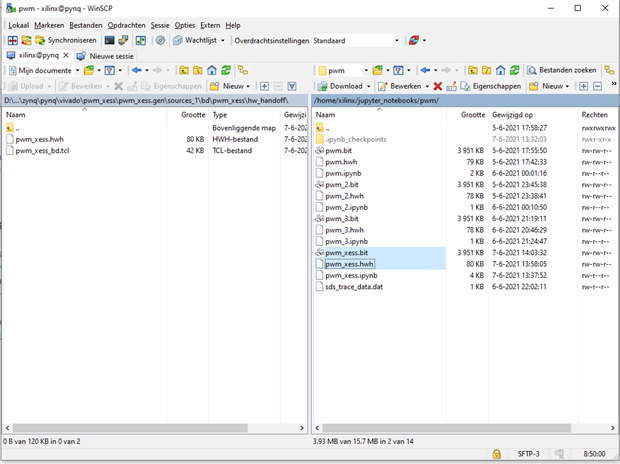Screen dimensions: 620x464
Task: Select the pwm_xess.bit remote file
Action: (x=347, y=253)
